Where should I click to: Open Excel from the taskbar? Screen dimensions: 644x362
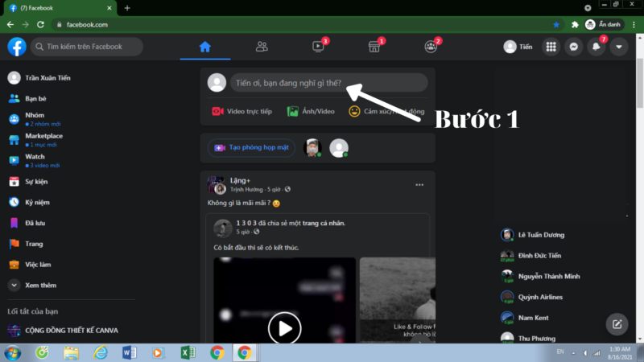(188, 353)
